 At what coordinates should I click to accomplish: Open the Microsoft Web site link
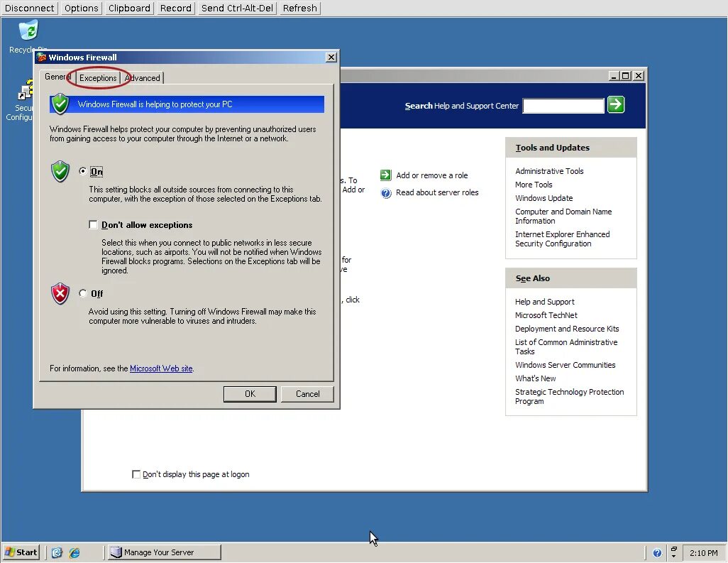point(161,368)
